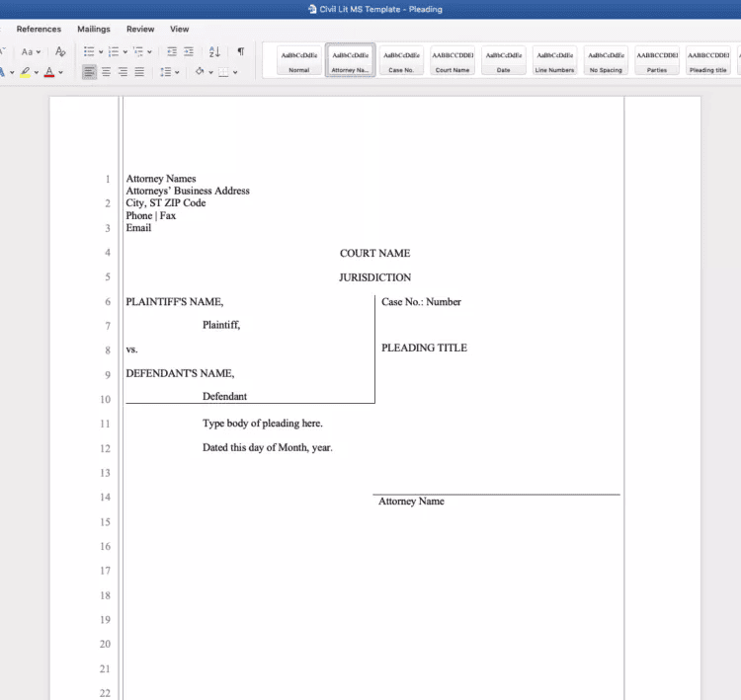Click the 'City, ST ZIP Code' line

point(166,203)
